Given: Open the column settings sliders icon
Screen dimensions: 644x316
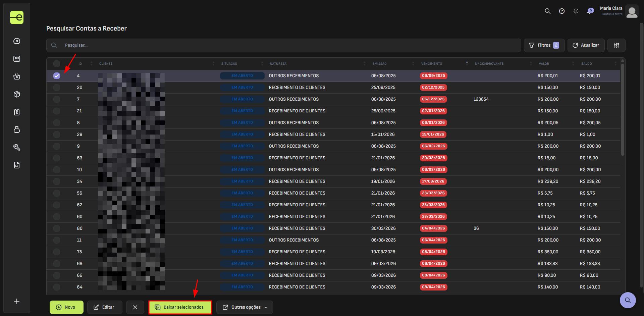Looking at the screenshot, I should click(616, 45).
